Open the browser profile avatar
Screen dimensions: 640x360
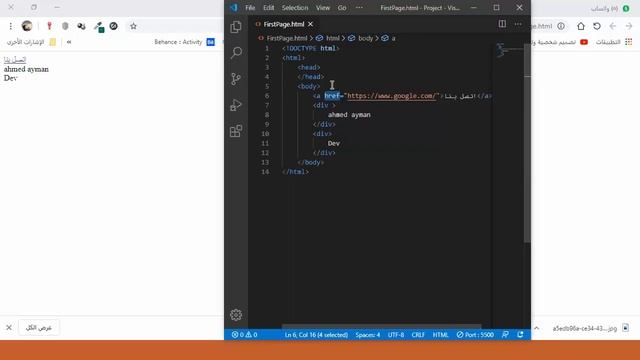pos(27,26)
